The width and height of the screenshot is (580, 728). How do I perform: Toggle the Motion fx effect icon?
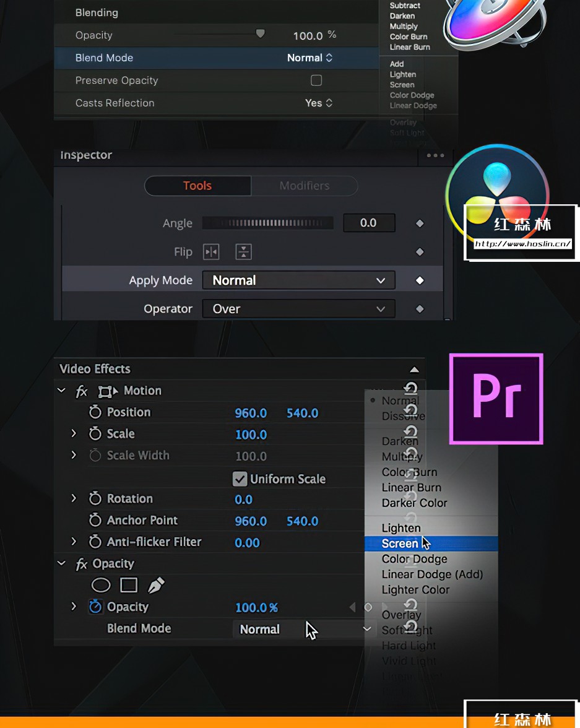(82, 391)
